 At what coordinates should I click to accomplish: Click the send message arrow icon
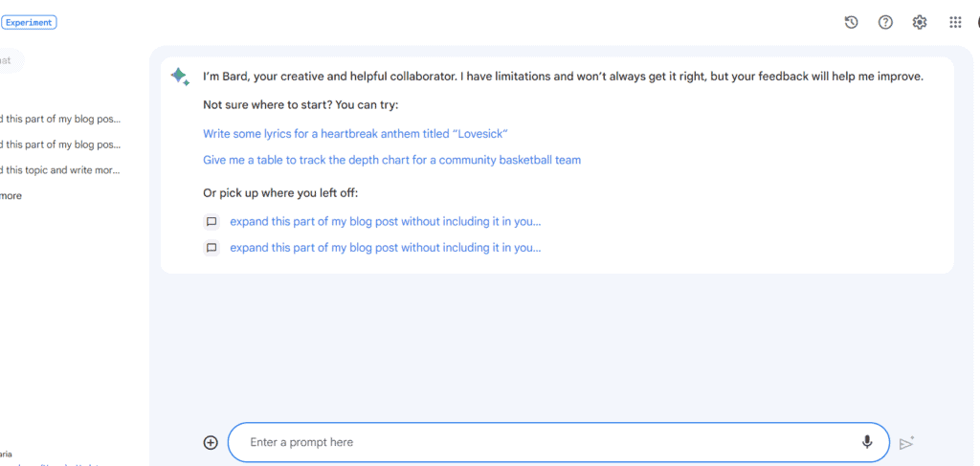(x=906, y=443)
